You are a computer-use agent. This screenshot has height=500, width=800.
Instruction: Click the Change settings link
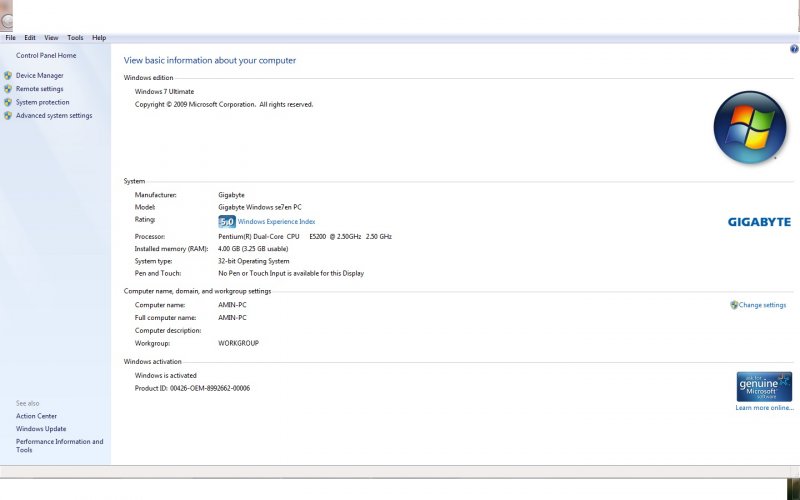[762, 305]
